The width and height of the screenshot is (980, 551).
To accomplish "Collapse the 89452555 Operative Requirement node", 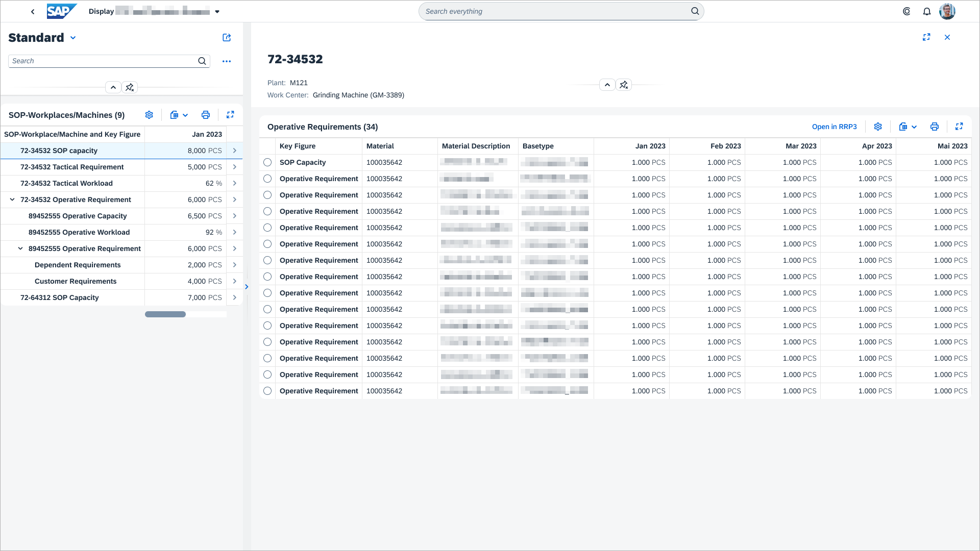I will pyautogui.click(x=20, y=248).
